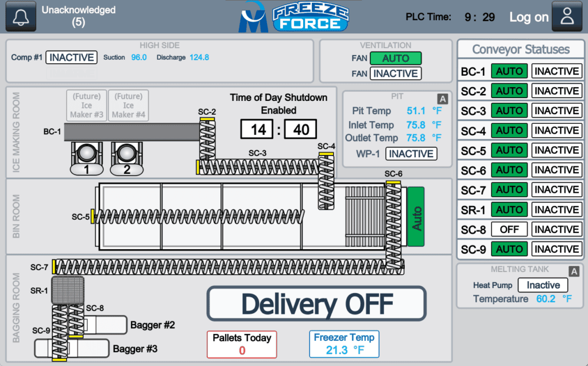The height and width of the screenshot is (366, 588).
Task: Select the Bagger #2 graphic
Action: tap(105, 325)
